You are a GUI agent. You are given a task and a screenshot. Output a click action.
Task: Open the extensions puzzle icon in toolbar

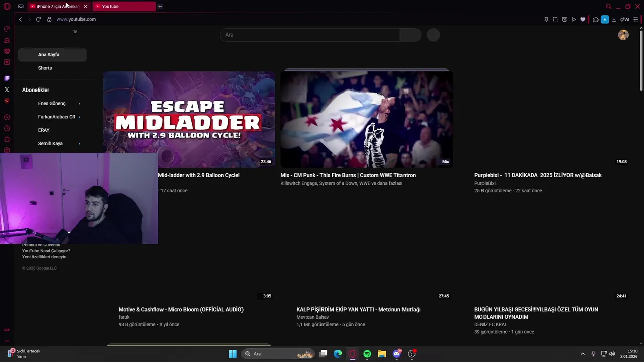[x=596, y=19]
